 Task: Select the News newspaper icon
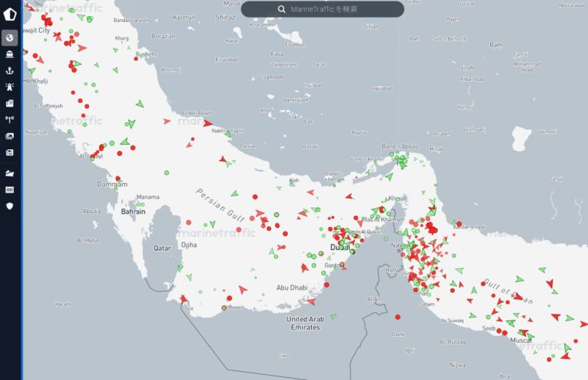click(10, 153)
